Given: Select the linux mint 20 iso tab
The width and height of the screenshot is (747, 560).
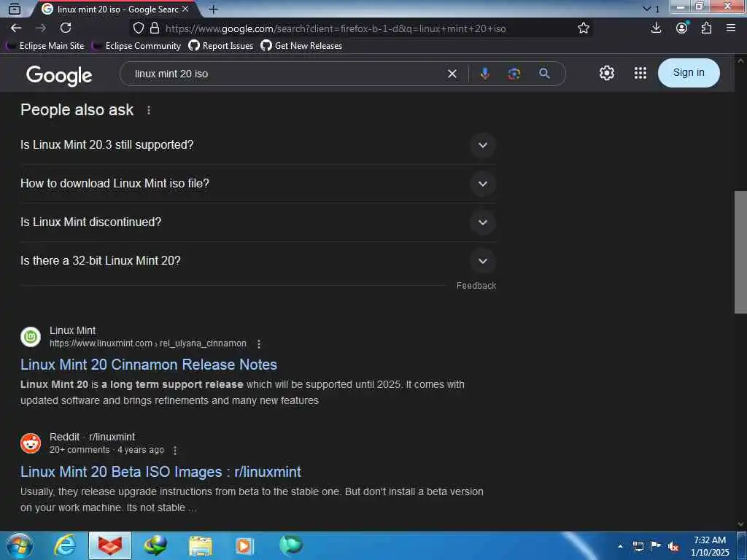Looking at the screenshot, I should pyautogui.click(x=115, y=9).
